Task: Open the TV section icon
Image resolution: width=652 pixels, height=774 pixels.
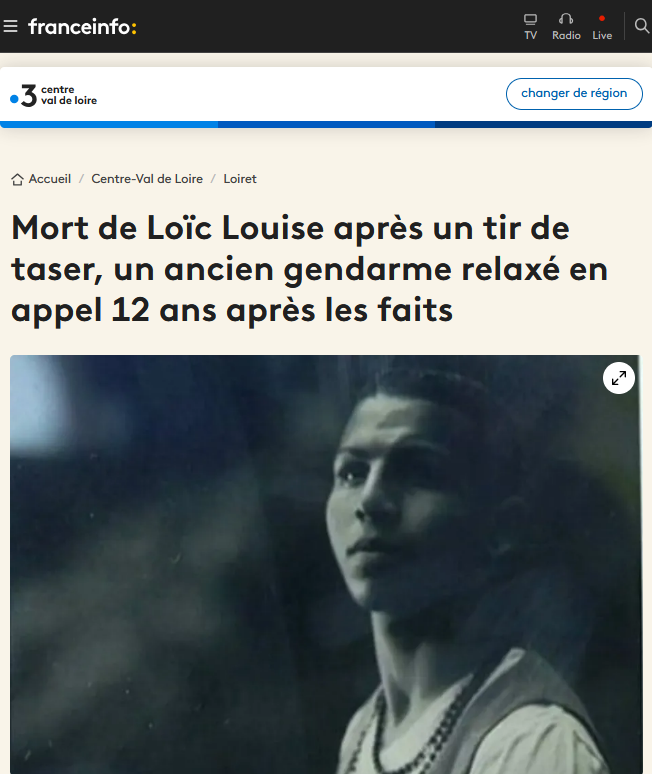Action: pyautogui.click(x=530, y=19)
